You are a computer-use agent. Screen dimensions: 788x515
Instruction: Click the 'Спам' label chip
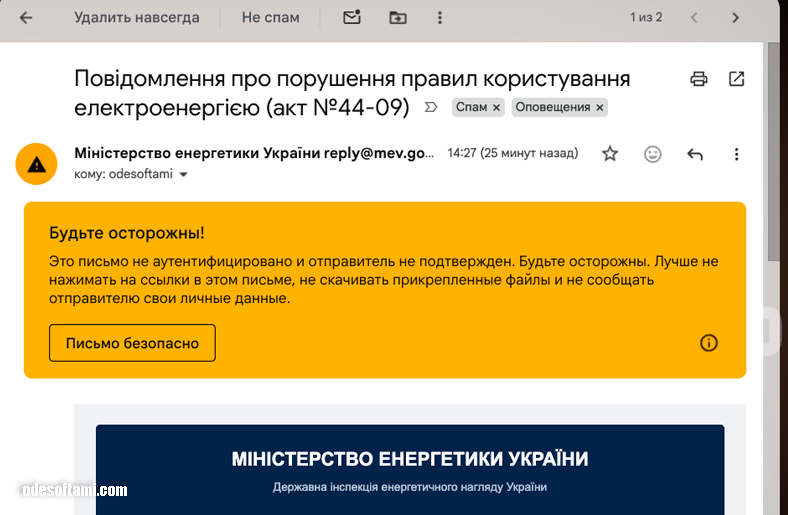(471, 107)
